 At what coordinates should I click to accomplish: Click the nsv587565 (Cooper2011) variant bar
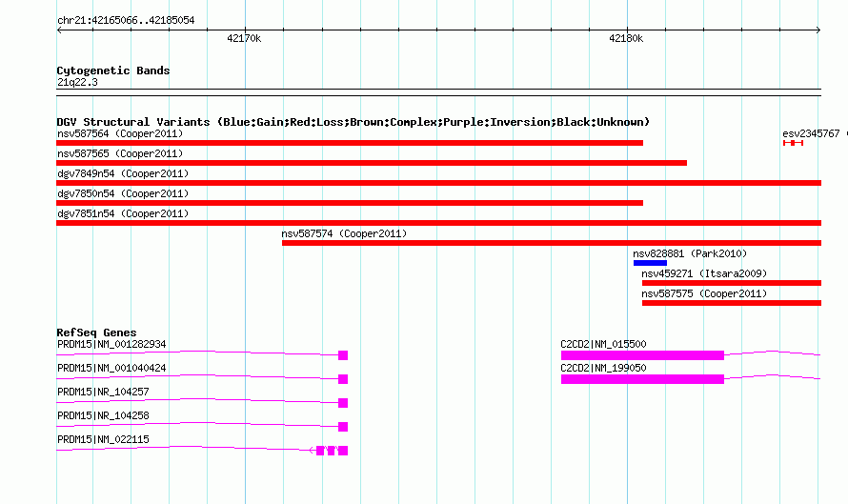click(x=372, y=163)
